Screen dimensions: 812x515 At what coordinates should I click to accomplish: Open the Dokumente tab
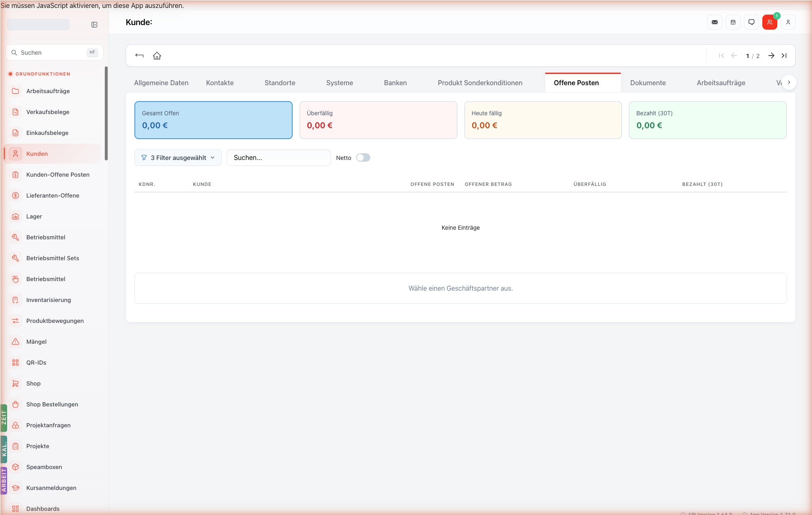point(648,83)
